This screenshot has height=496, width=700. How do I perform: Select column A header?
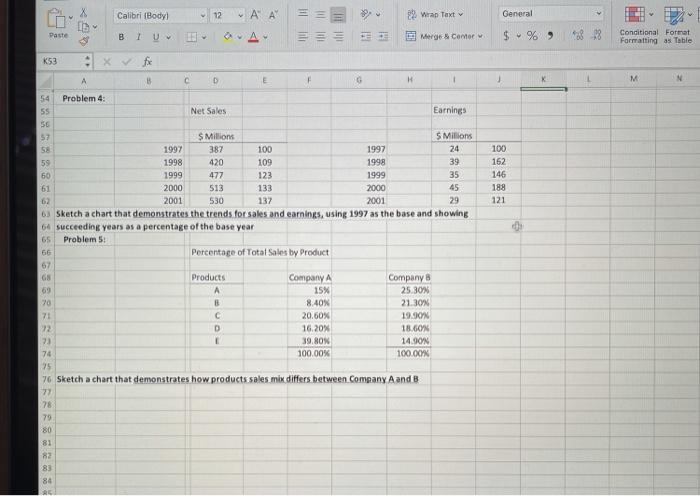pyautogui.click(x=84, y=81)
